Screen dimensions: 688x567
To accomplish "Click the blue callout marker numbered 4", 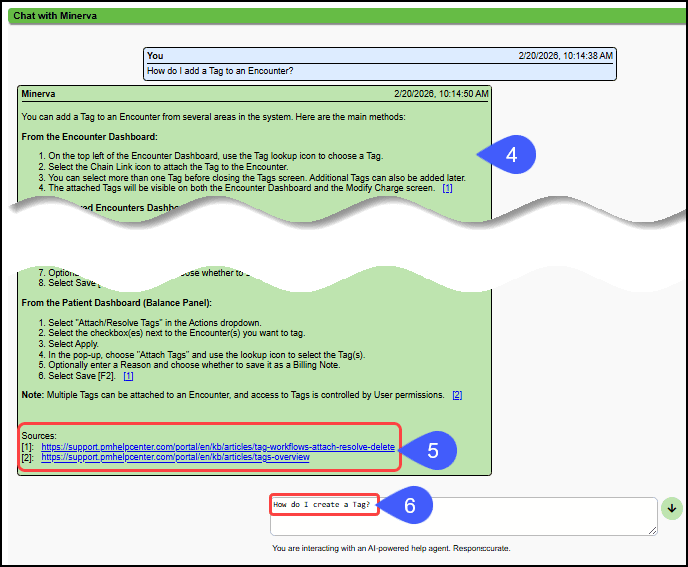I will [x=510, y=155].
